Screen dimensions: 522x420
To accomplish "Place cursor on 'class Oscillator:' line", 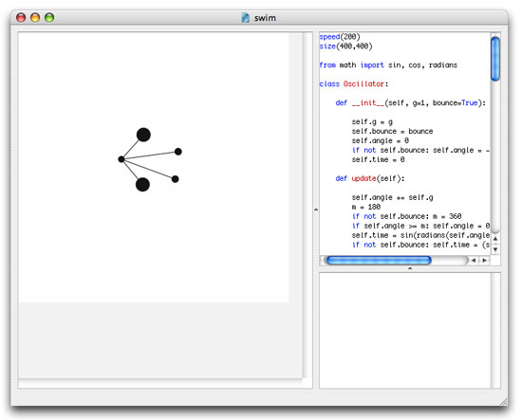I will click(354, 83).
